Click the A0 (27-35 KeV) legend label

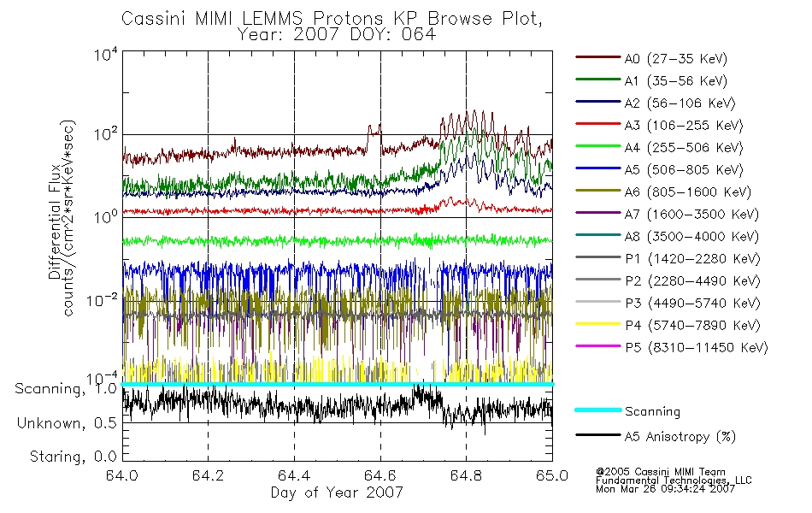click(676, 58)
